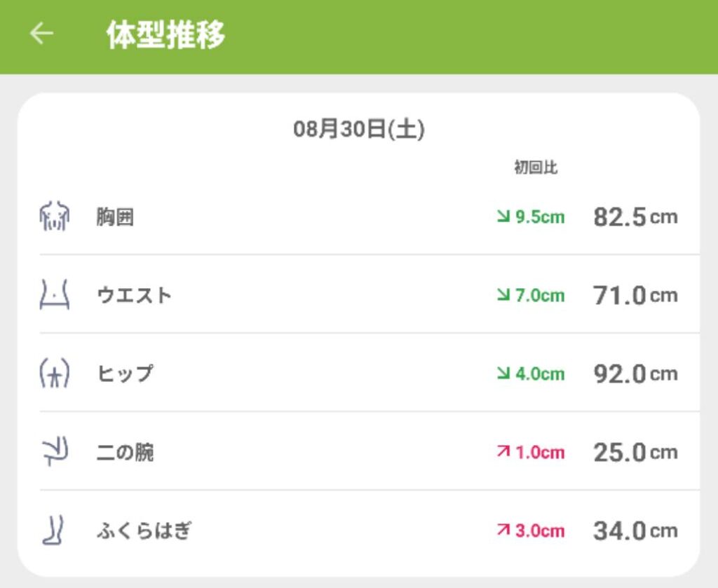This screenshot has height=588, width=718.
Task: Open the 二の腕 measurement label
Action: pyautogui.click(x=125, y=452)
